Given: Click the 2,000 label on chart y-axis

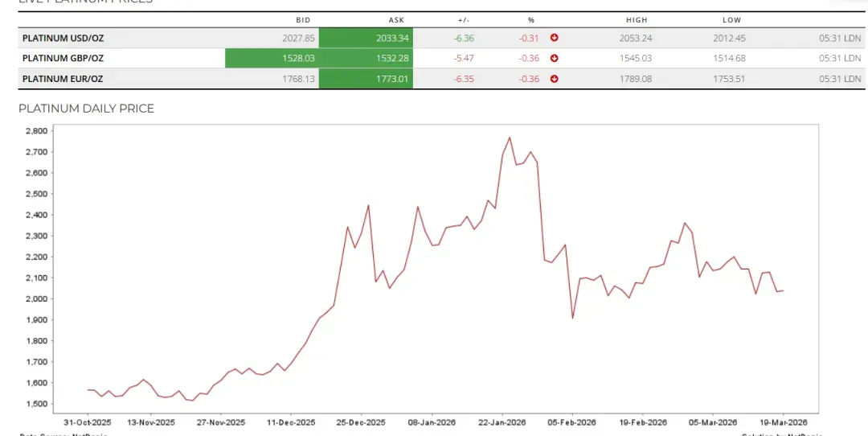Looking at the screenshot, I should [x=36, y=298].
